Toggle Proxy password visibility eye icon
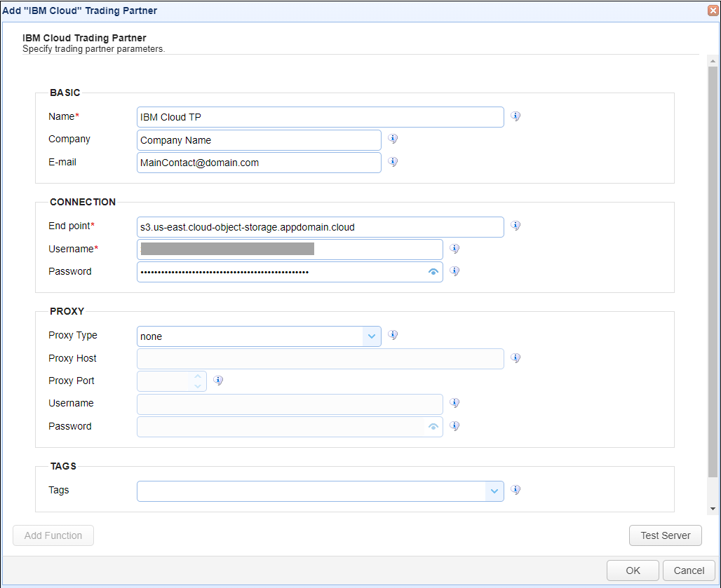Image resolution: width=721 pixels, height=588 pixels. tap(433, 427)
